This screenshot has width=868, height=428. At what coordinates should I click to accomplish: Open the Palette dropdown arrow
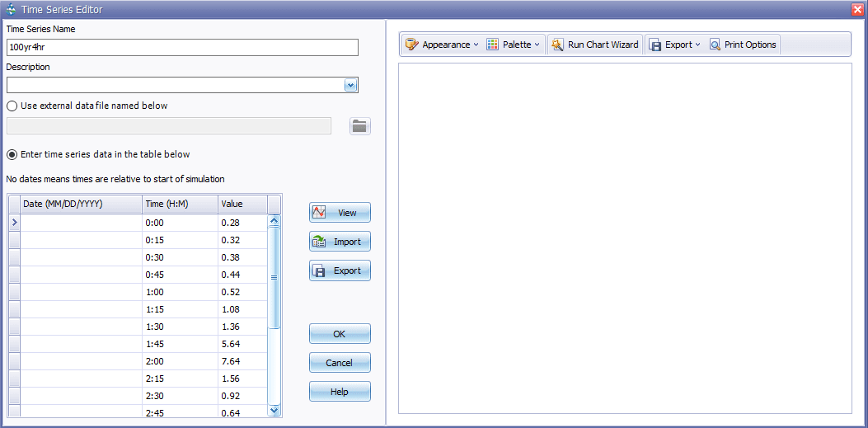pos(537,45)
